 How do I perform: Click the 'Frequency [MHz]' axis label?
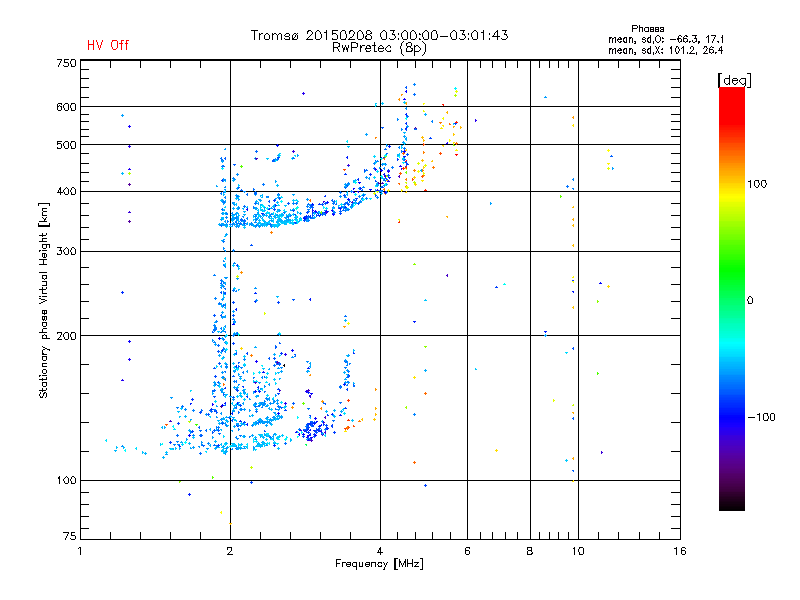(379, 564)
